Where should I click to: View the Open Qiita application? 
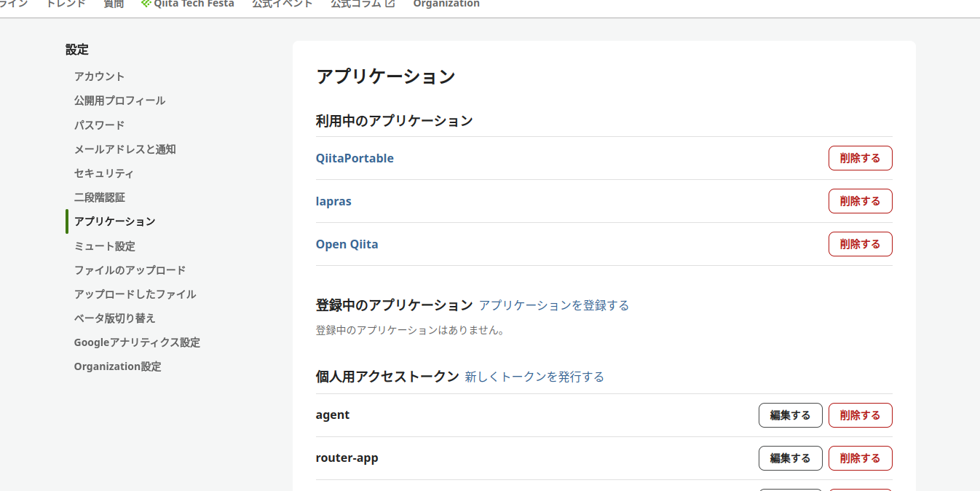[x=347, y=244]
